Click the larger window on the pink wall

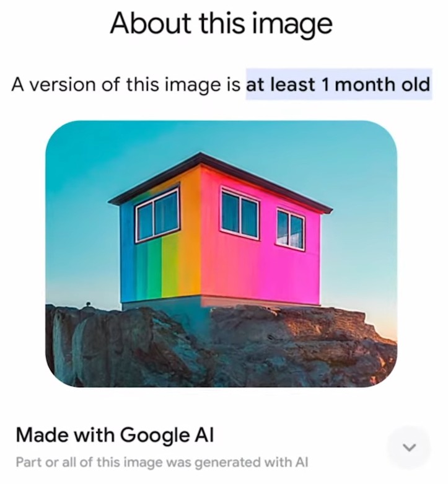tap(240, 213)
